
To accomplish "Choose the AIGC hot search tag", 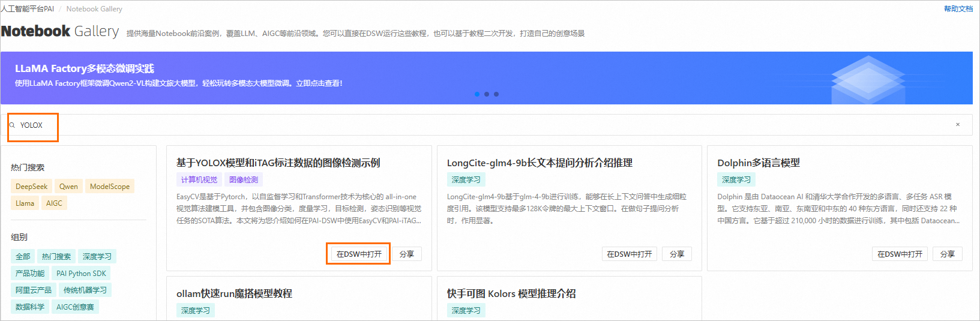I will 54,203.
